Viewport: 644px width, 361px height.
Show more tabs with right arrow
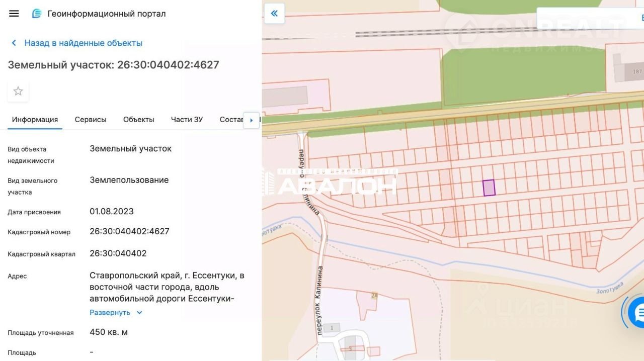252,120
